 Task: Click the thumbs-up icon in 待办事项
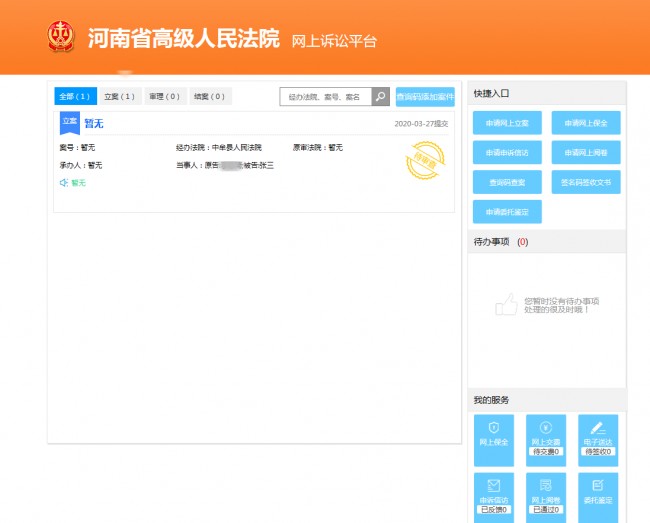tap(507, 305)
